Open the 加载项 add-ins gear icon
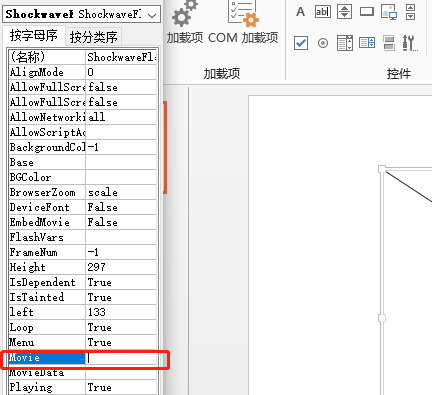Viewport: 432px width, 395px height. (x=185, y=14)
